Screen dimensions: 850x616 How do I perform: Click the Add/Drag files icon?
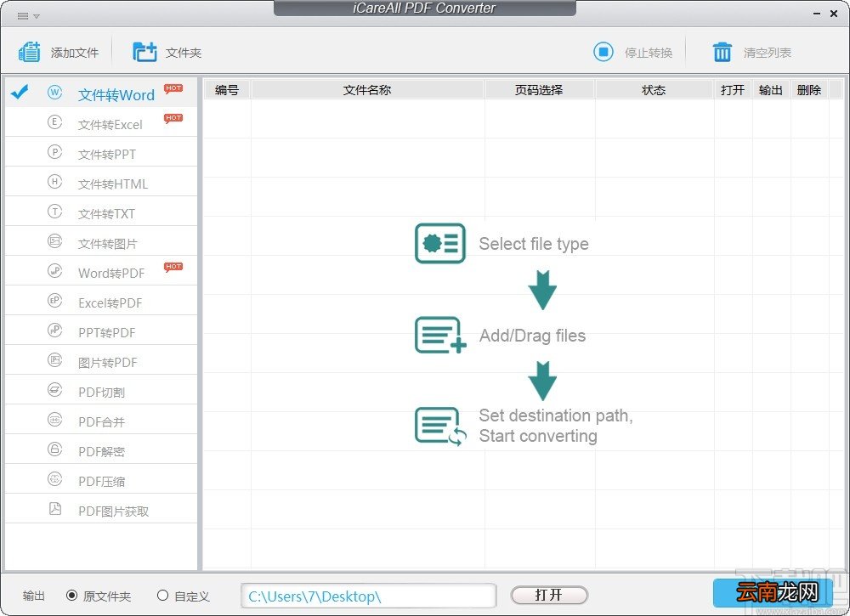coord(440,335)
